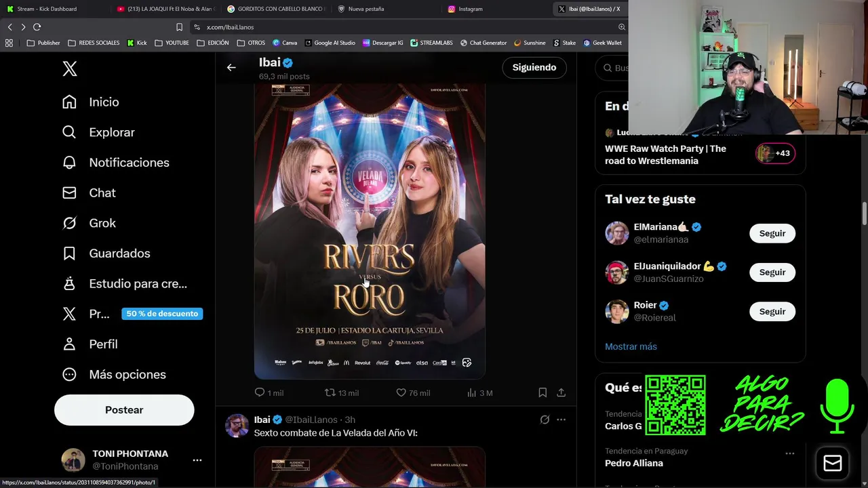Go back using the profile header arrow

231,67
